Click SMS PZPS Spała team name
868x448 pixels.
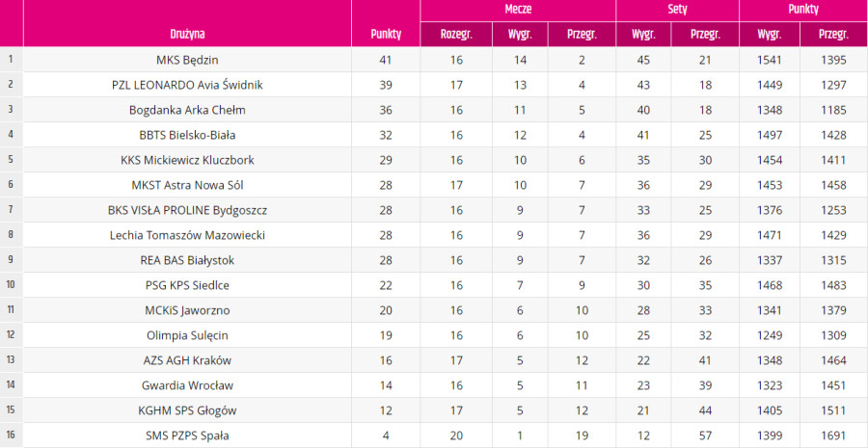(x=187, y=436)
